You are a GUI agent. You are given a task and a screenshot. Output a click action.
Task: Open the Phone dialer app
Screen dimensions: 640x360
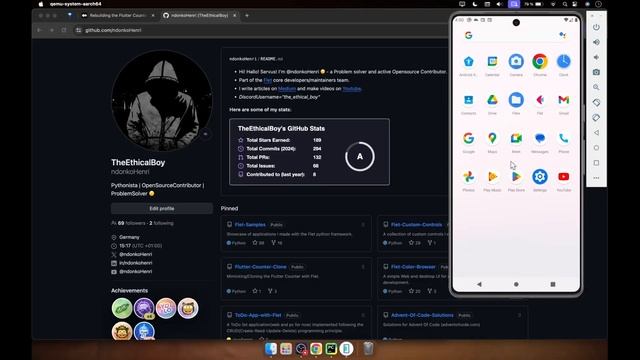coord(563,138)
